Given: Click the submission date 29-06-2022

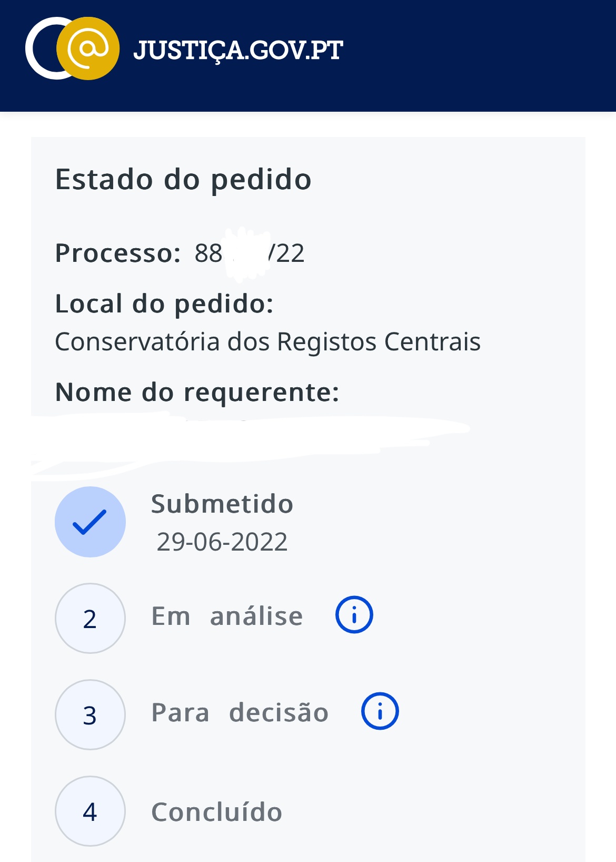Looking at the screenshot, I should click(x=222, y=542).
